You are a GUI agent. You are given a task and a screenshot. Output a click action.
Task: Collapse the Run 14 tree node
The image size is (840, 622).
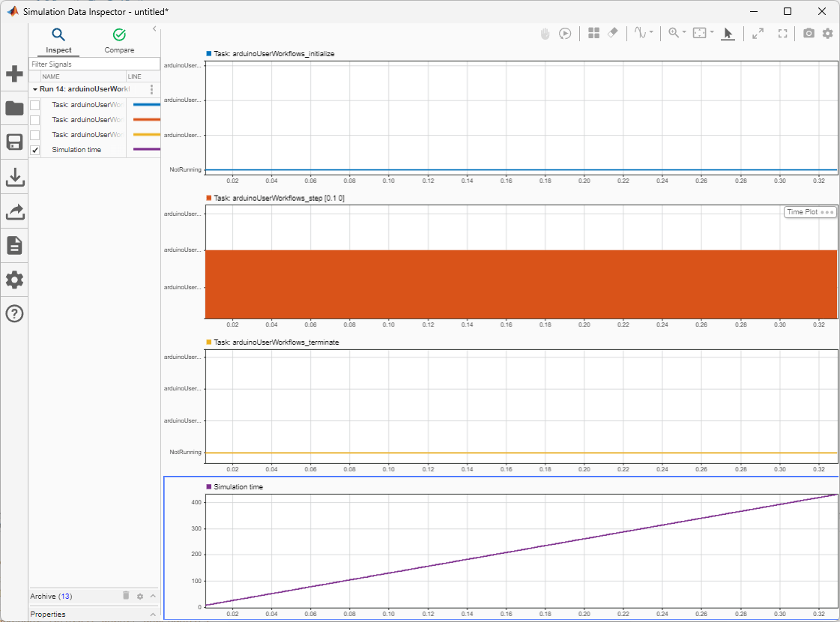[34, 89]
